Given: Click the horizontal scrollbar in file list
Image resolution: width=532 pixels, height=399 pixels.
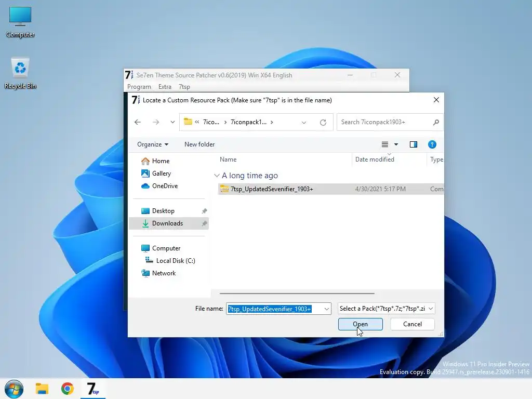Looking at the screenshot, I should (x=297, y=293).
